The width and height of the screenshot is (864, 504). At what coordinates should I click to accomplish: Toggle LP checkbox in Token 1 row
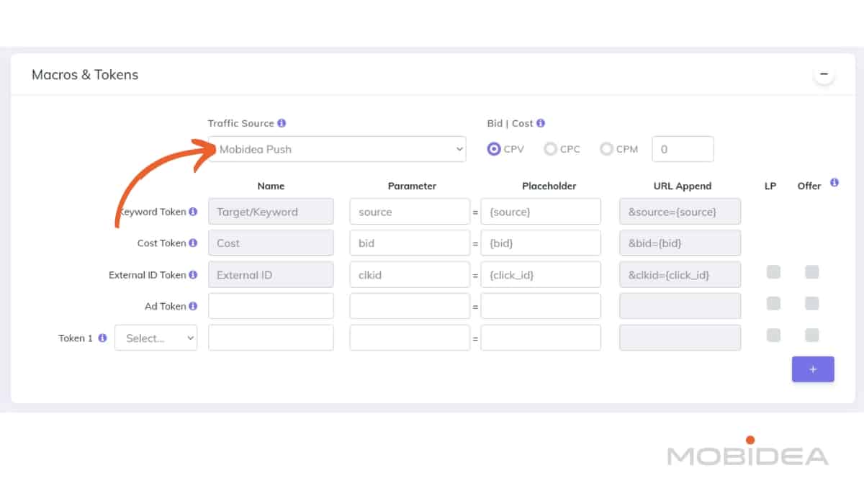[773, 335]
